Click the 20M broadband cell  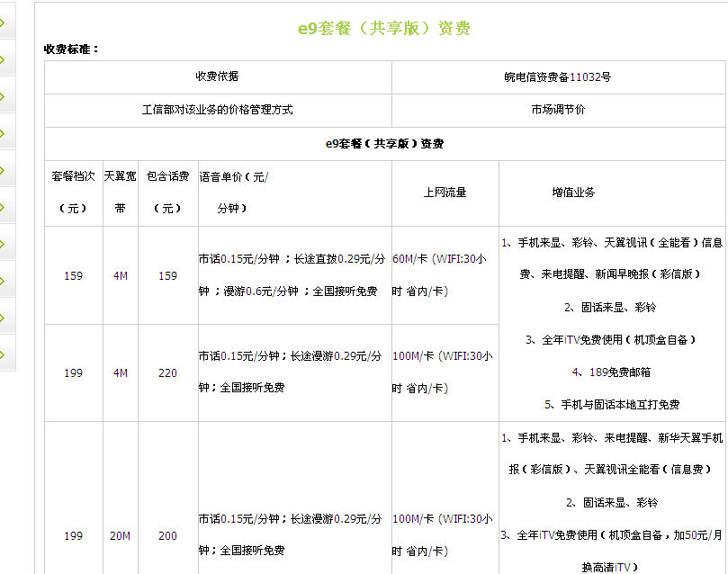tap(120, 536)
